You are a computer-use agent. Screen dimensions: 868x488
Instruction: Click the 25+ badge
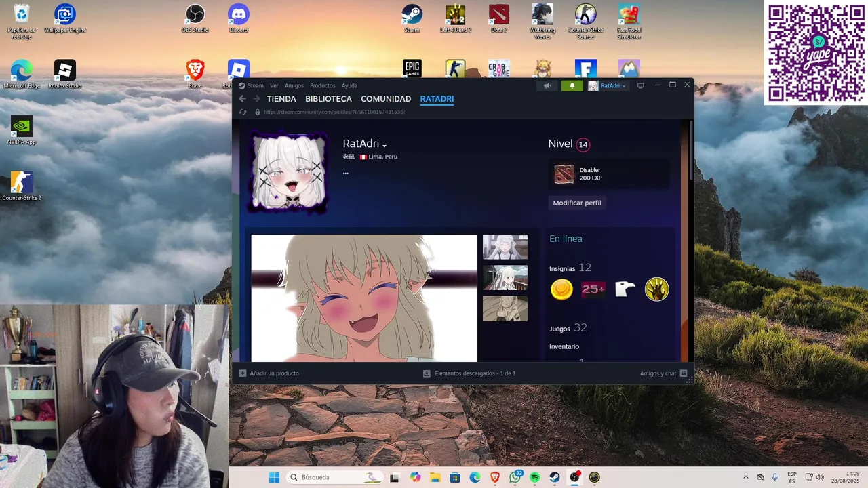tap(593, 289)
